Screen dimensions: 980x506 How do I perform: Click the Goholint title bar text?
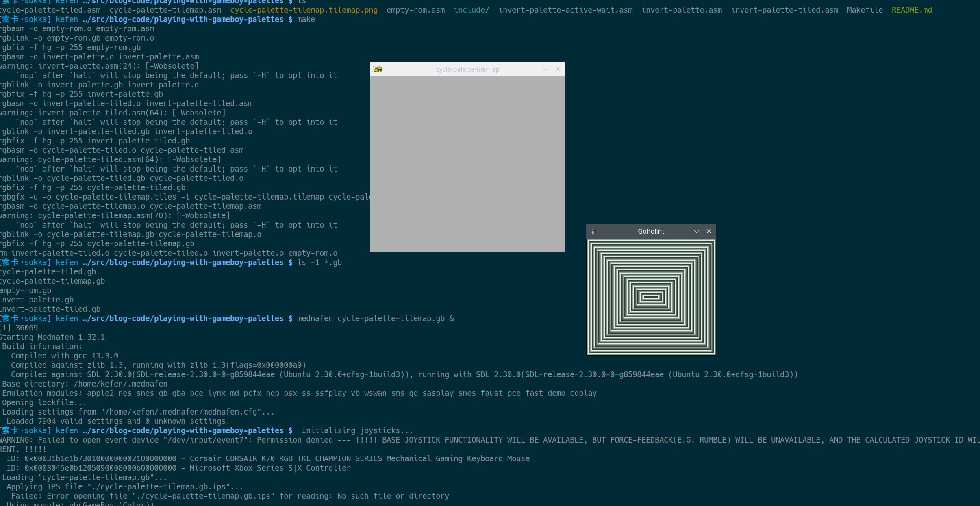click(x=651, y=231)
